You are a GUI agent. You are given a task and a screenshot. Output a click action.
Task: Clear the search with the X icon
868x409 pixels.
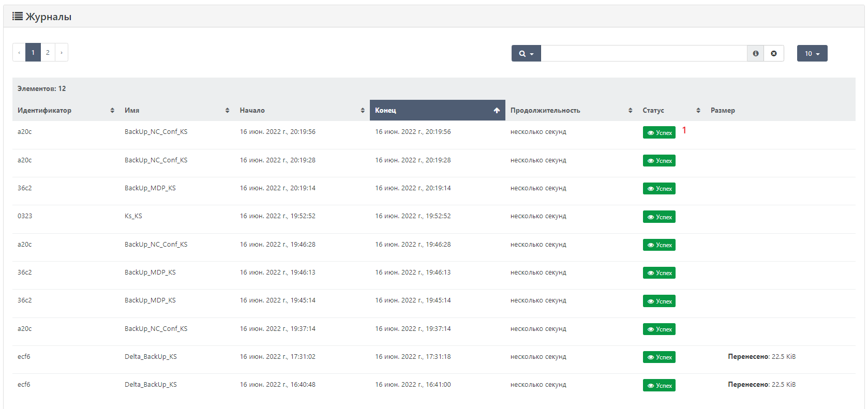(774, 53)
